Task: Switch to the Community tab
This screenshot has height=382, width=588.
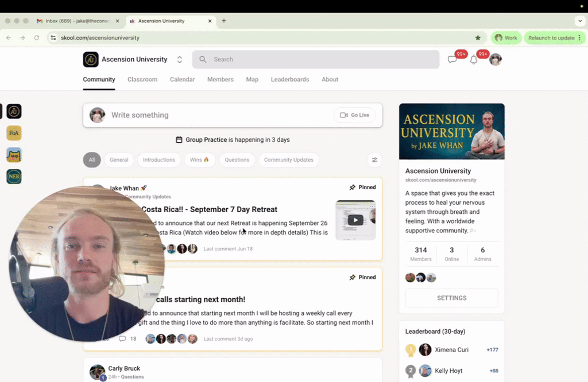Action: tap(99, 79)
